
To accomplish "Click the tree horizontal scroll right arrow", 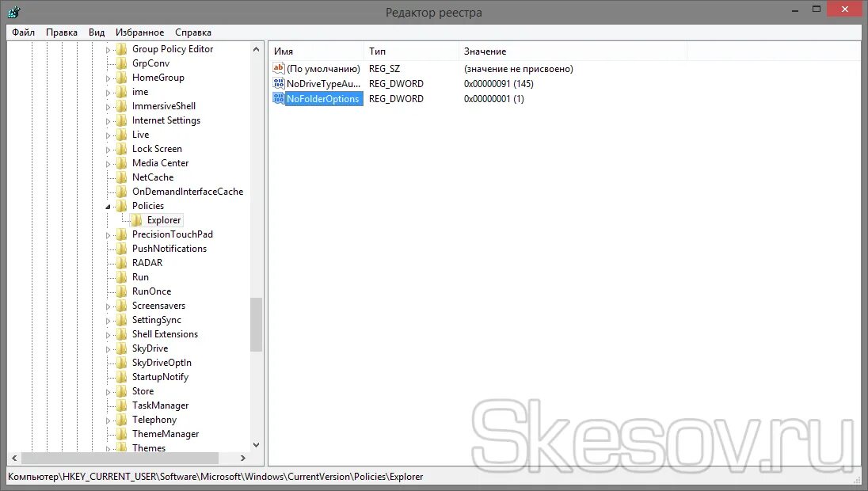I will pyautogui.click(x=242, y=458).
